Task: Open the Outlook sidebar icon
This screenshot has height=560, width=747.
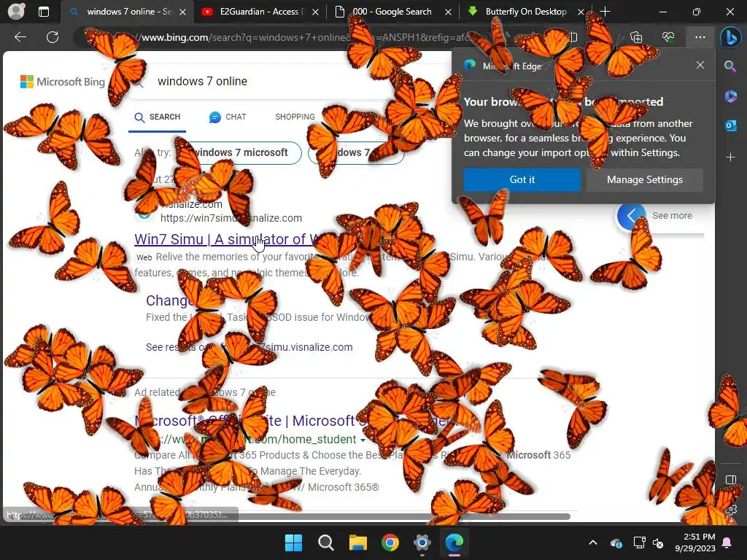Action: point(730,125)
